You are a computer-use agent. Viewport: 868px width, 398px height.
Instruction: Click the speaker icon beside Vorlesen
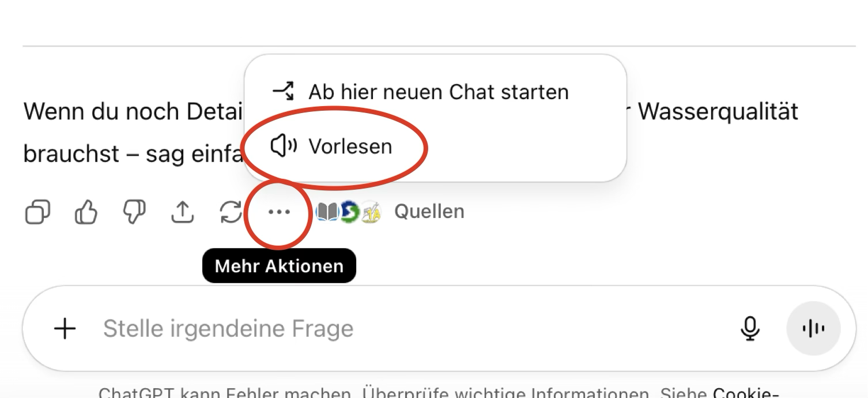pos(284,147)
